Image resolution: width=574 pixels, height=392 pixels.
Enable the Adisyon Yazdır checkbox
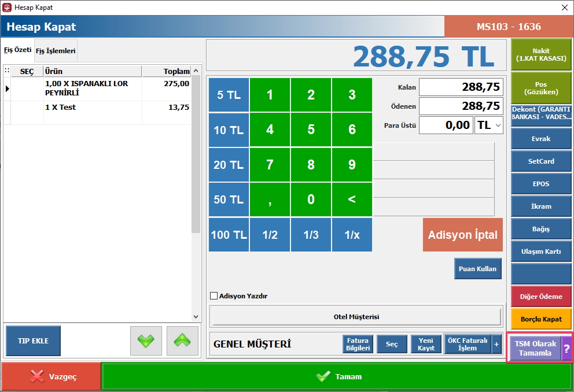click(214, 296)
